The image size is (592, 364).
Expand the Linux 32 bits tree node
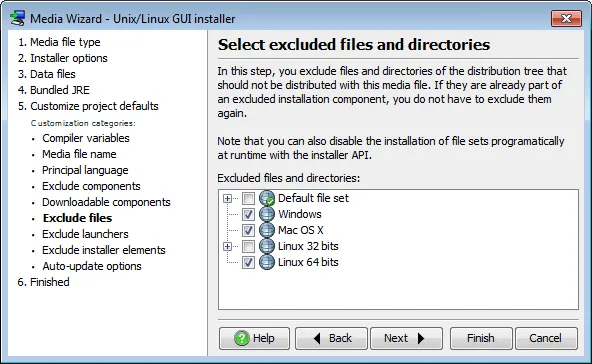pos(227,247)
